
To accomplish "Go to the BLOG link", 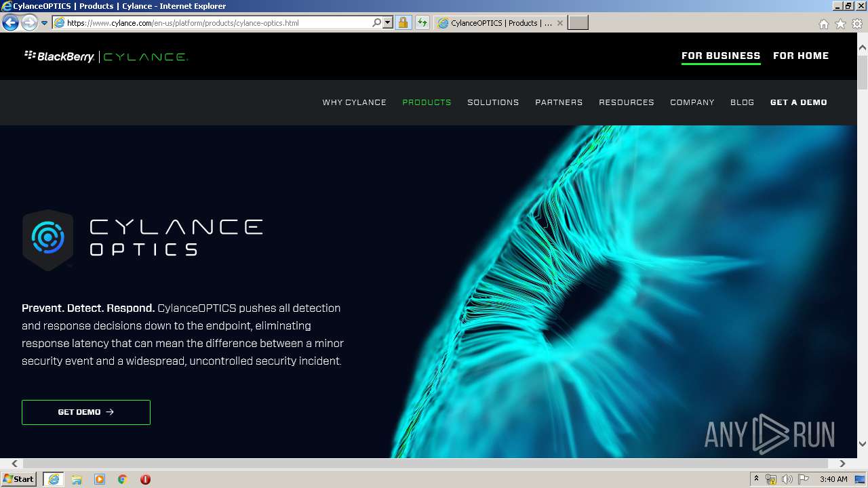I will tap(743, 102).
